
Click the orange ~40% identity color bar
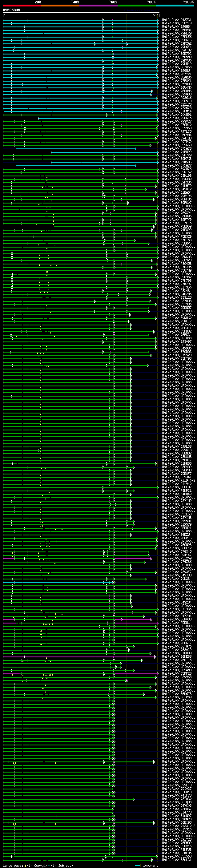tap(60, 6)
